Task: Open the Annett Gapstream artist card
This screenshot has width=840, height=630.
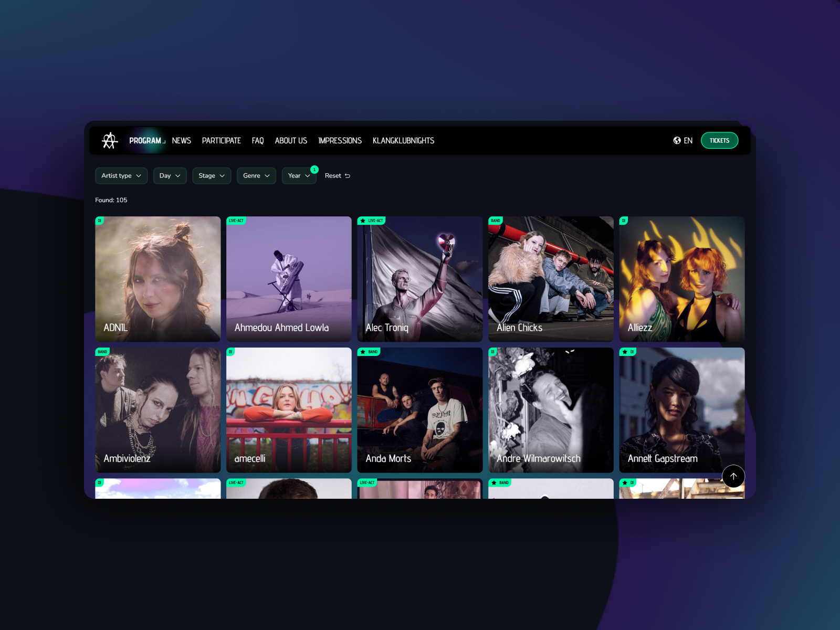Action: (682, 410)
